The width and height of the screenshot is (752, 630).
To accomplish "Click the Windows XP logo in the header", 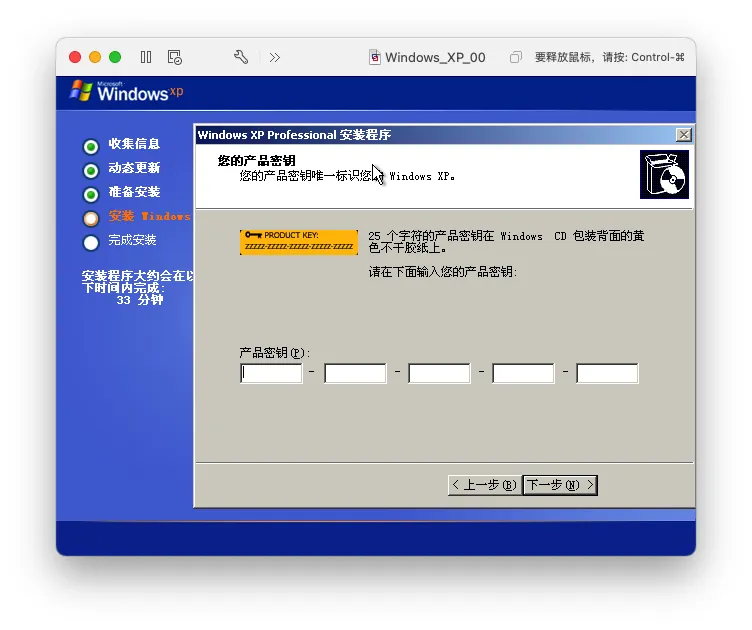I will 127,91.
